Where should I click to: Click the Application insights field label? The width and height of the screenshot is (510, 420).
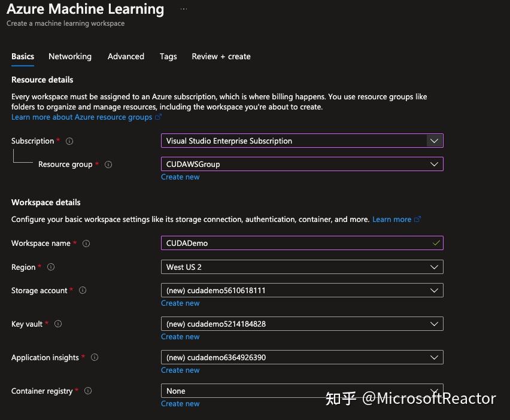click(x=45, y=357)
